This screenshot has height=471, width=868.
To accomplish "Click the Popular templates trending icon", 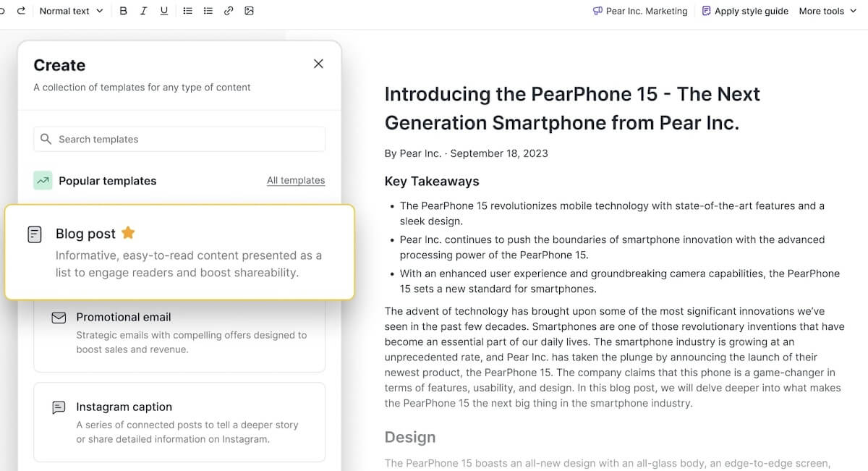I will click(x=43, y=180).
